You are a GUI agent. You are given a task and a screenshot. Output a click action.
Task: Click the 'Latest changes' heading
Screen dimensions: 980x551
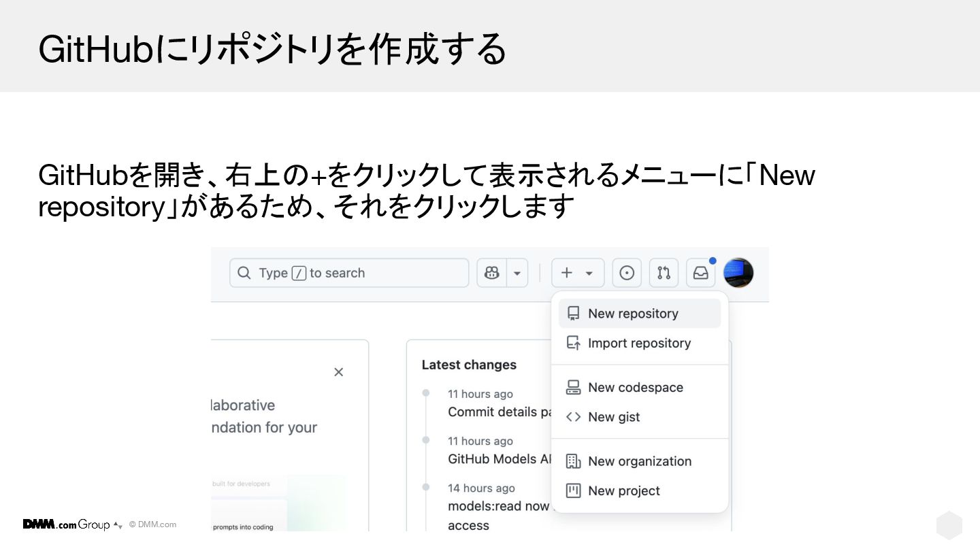click(469, 365)
